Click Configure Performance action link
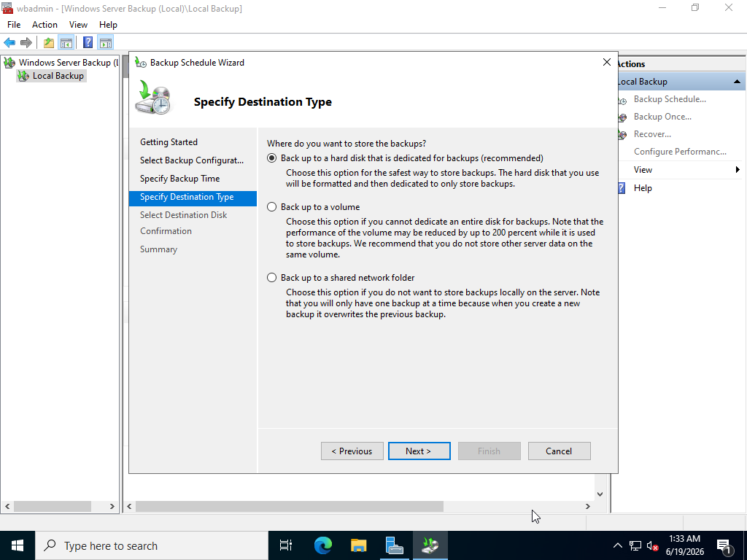This screenshot has width=747, height=560. 680,152
